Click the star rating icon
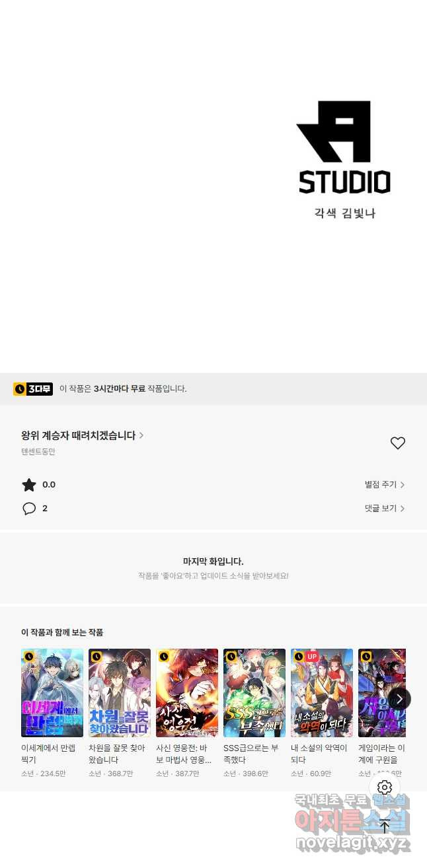The width and height of the screenshot is (427, 868). coord(29,485)
